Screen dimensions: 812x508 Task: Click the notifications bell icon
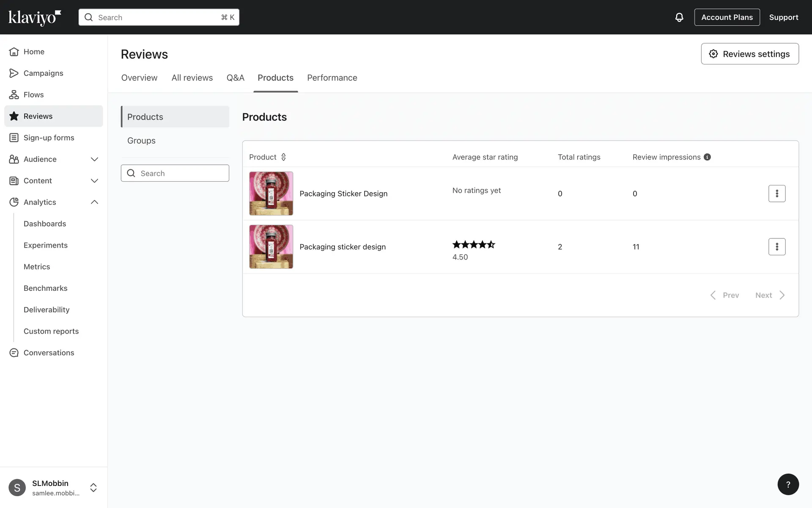point(679,17)
